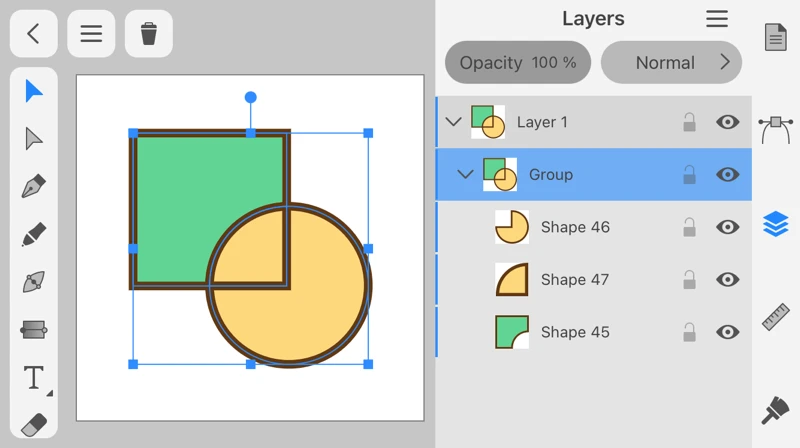The image size is (800, 448).
Task: Pick the Eraser tool
Action: coord(34,424)
